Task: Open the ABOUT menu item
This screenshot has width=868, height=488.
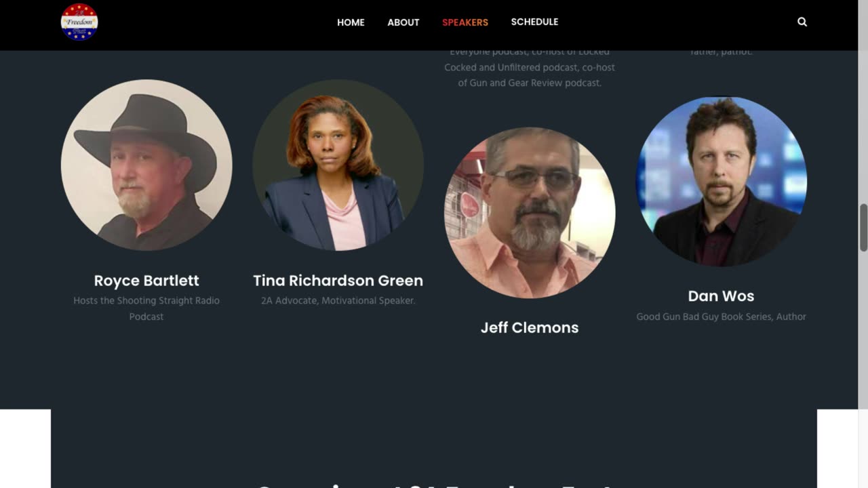Action: coord(403,22)
